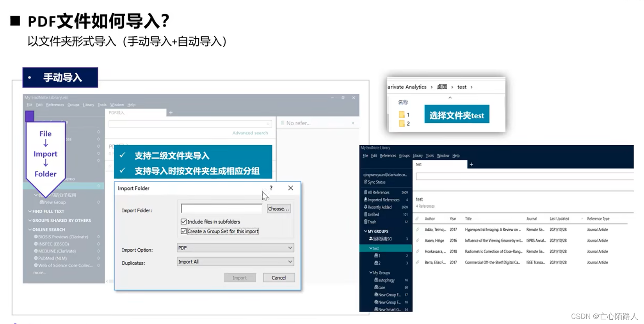The height and width of the screenshot is (324, 644).
Task: Click the Sync Status icon in dark EndNote window
Action: point(365,182)
